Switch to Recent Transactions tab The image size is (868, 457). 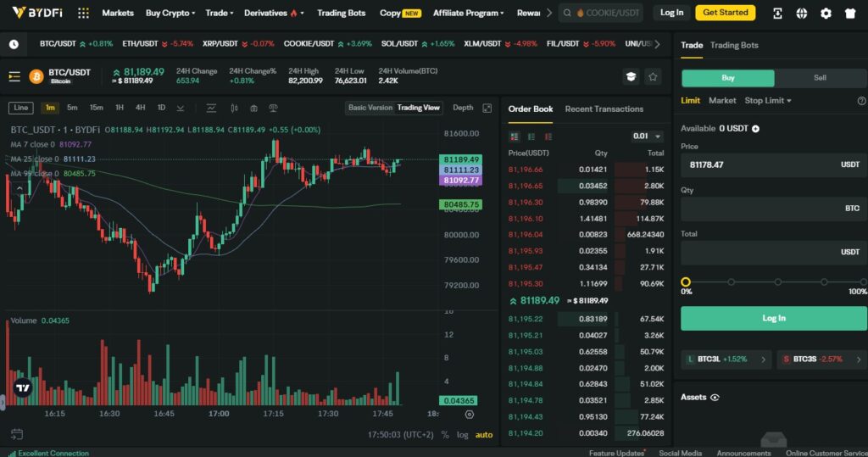tap(604, 109)
